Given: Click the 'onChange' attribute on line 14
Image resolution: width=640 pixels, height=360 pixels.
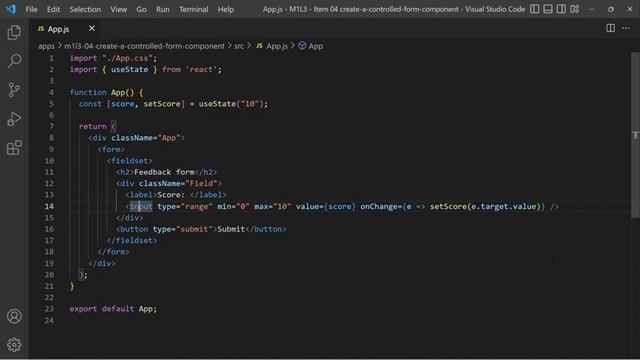Looking at the screenshot, I should 378,206.
